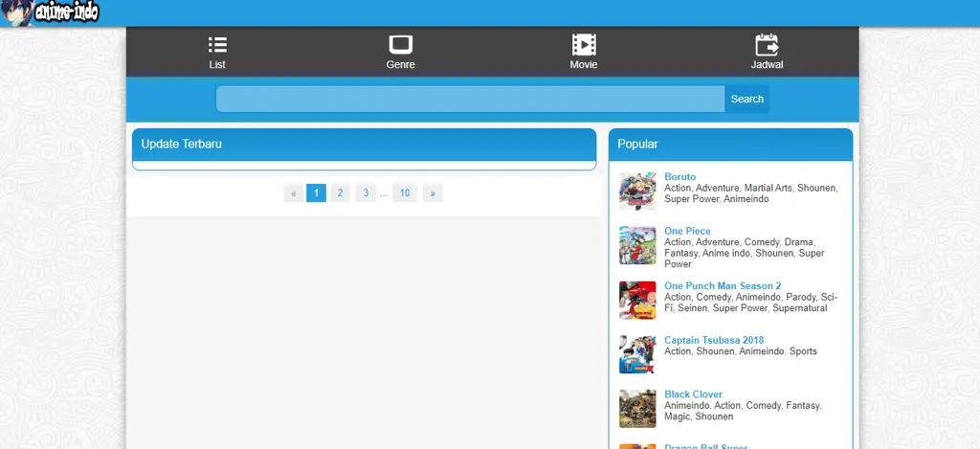
Task: Click Captain Tsubasa genres 'Action, Shounen, Animeindo, Sports'
Action: pyautogui.click(x=741, y=351)
